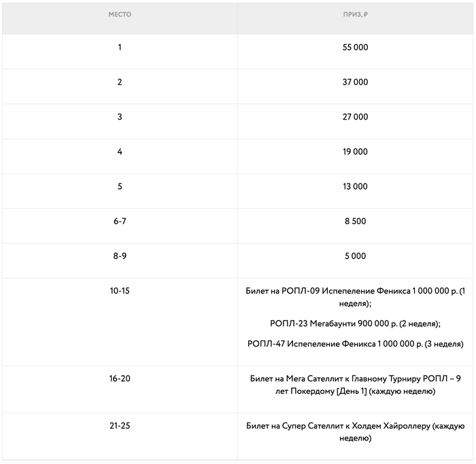Click the 8-9 place range cell
This screenshot has height=464, width=476.
(x=120, y=256)
